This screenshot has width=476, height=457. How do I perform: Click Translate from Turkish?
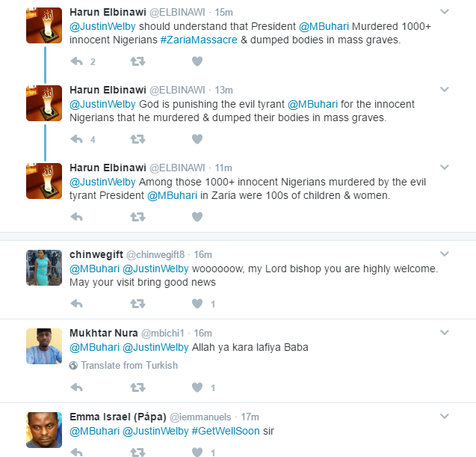[129, 366]
